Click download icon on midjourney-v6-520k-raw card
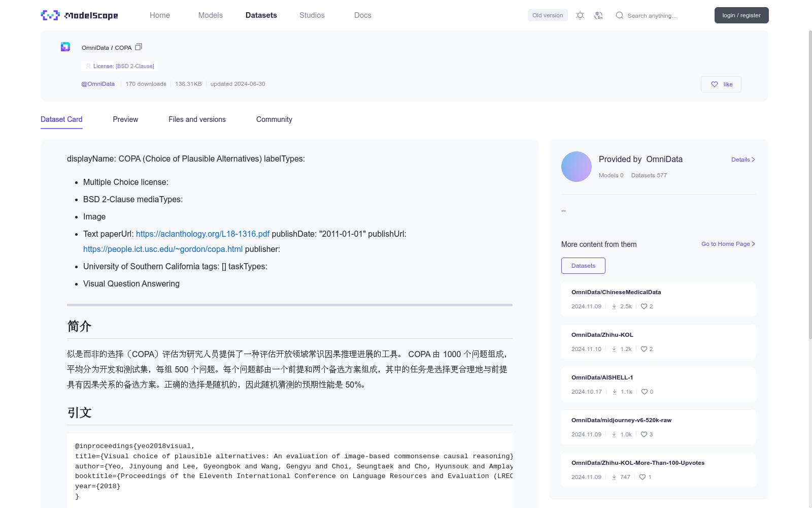812x508 pixels. 614,434
